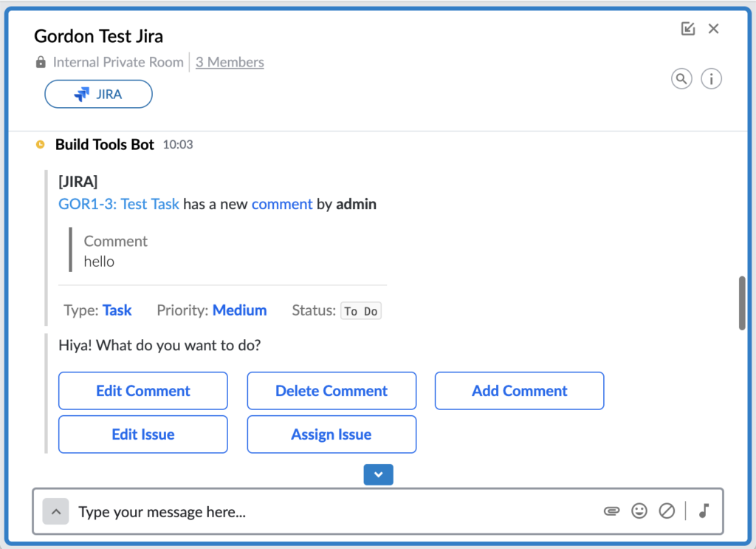756x549 pixels.
Task: Click the Delete Comment button
Action: coord(331,390)
